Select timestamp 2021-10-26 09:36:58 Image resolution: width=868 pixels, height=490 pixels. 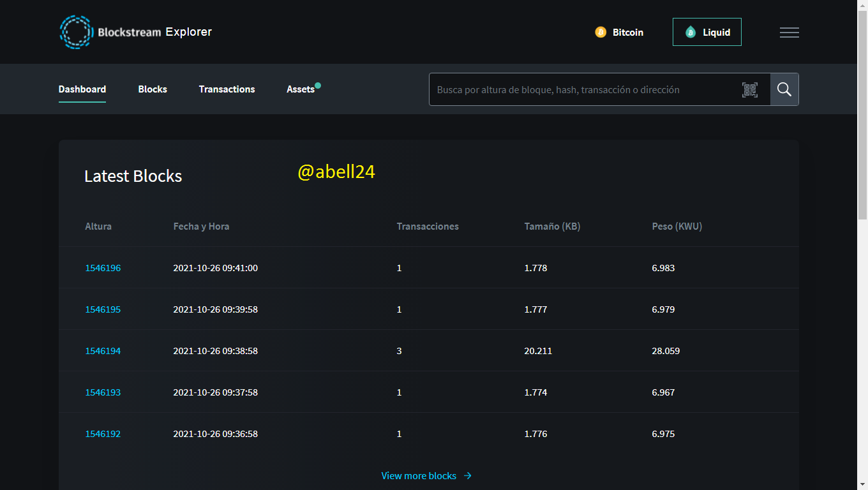216,434
